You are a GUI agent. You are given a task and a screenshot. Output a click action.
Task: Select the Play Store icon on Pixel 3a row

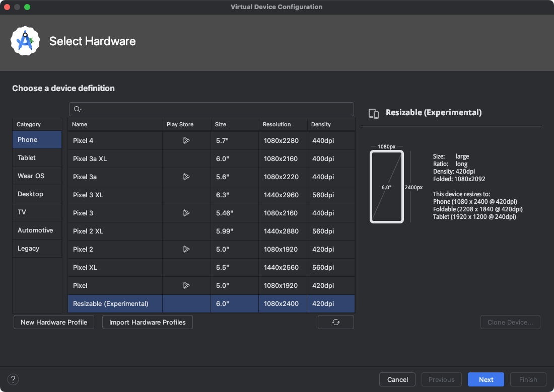tap(186, 177)
